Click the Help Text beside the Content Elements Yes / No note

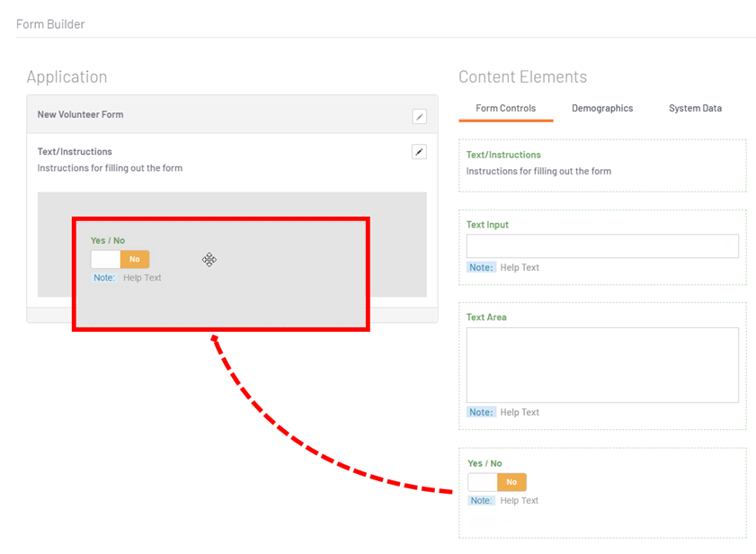pyautogui.click(x=520, y=500)
